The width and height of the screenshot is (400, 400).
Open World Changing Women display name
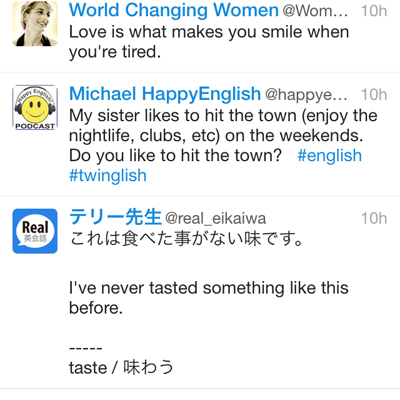coord(174,10)
